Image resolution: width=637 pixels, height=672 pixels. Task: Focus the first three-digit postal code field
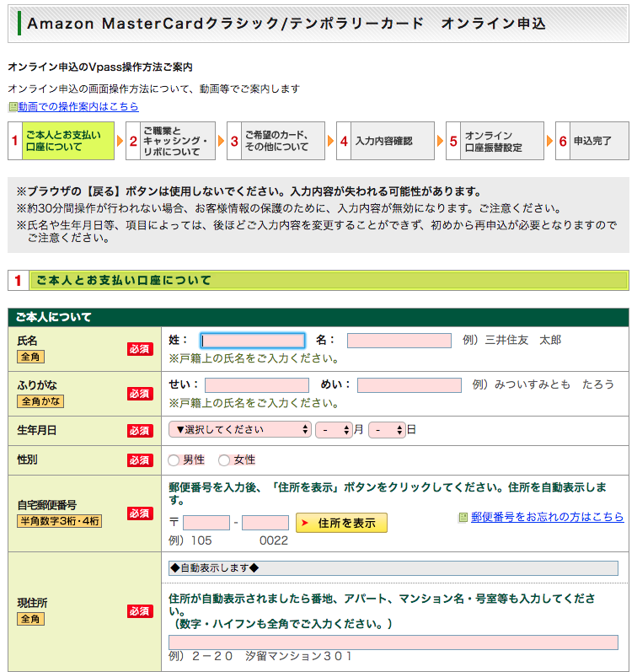point(206,523)
